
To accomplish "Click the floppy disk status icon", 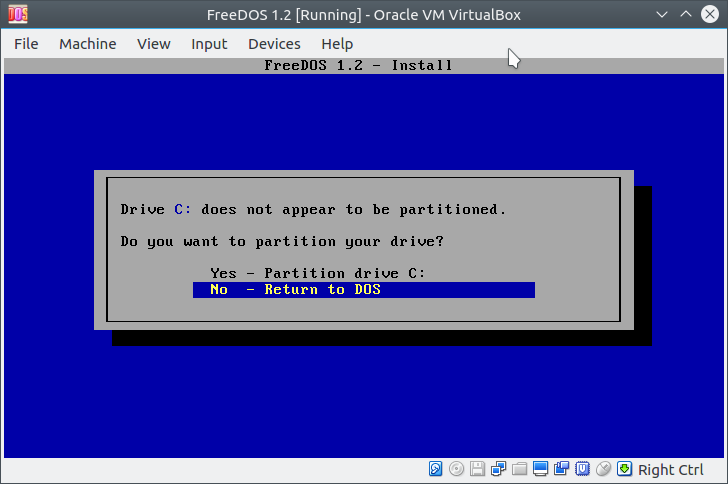I will [x=477, y=469].
